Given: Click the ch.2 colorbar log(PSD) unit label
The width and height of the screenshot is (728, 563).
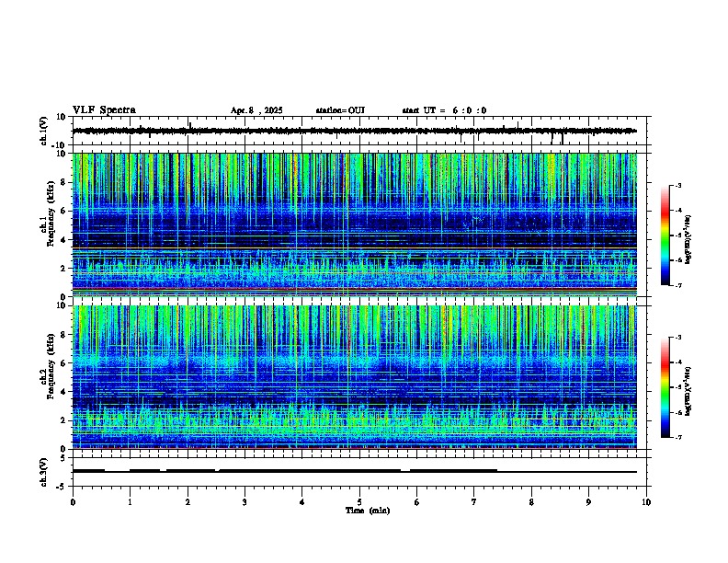Looking at the screenshot, I should point(688,392).
